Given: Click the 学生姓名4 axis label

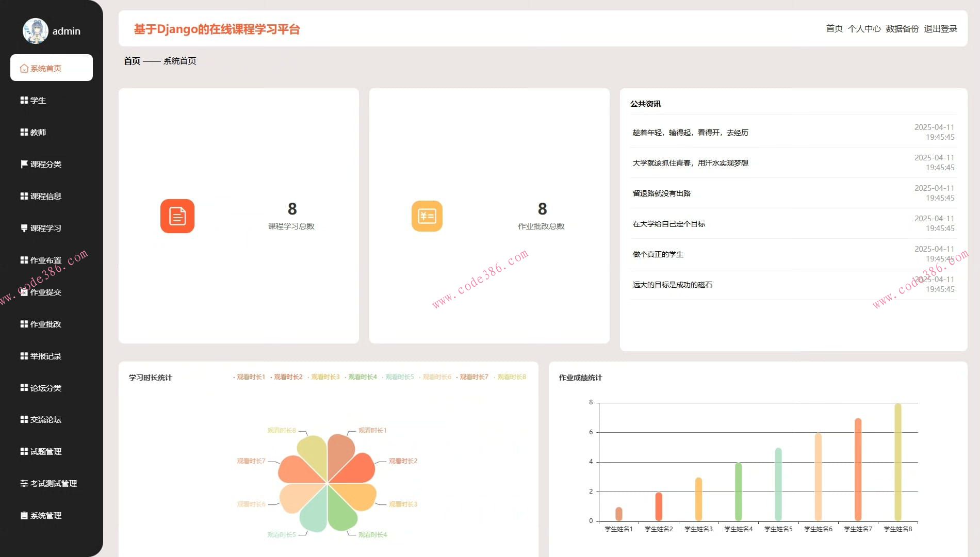Looking at the screenshot, I should click(739, 529).
